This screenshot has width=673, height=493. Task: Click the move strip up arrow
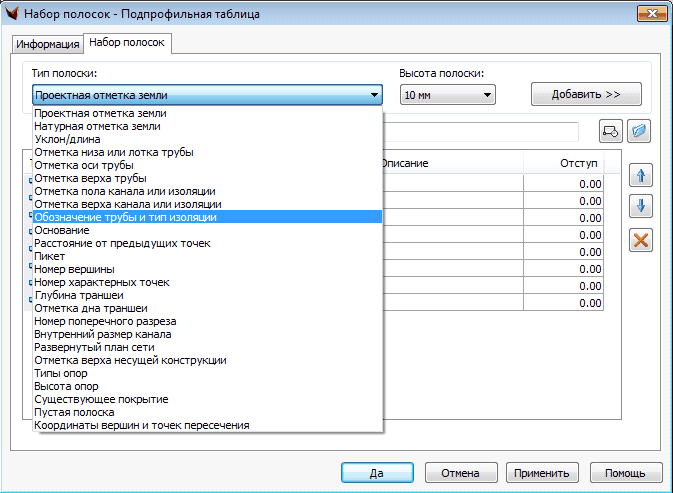640,175
